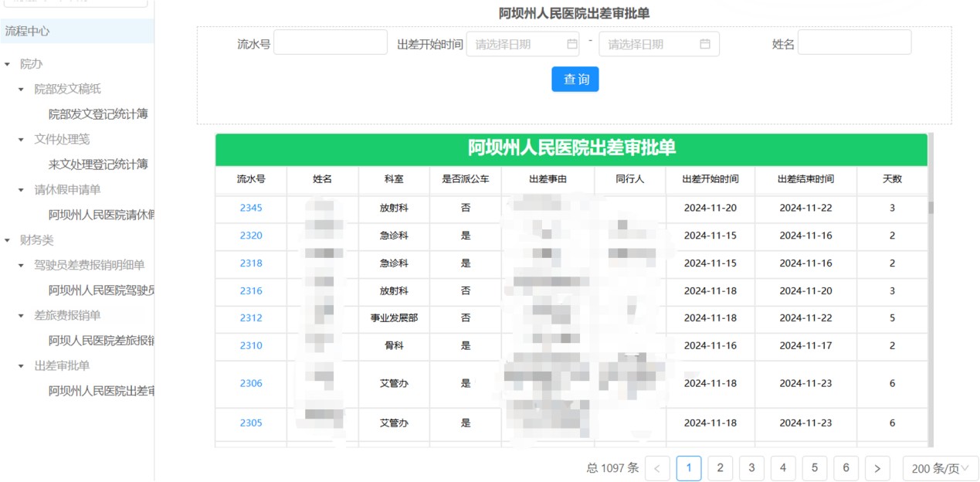Focus the 流水号 input field
The width and height of the screenshot is (980, 482).
331,42
